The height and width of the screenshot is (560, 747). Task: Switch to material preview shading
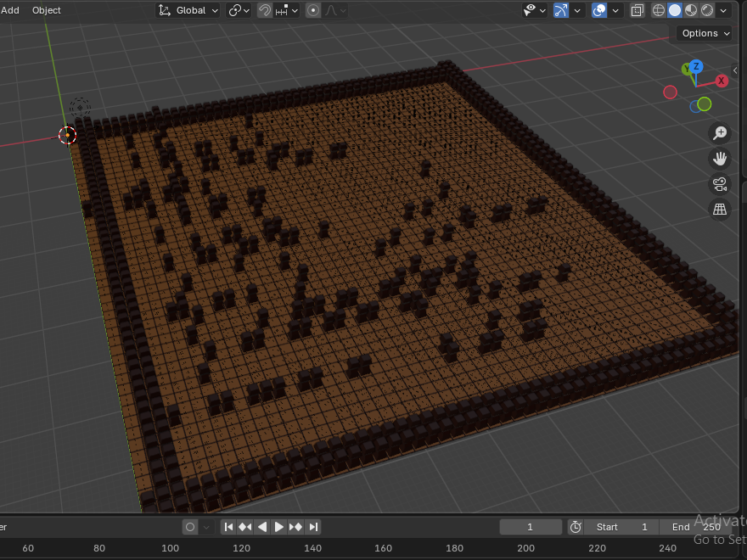pyautogui.click(x=691, y=10)
